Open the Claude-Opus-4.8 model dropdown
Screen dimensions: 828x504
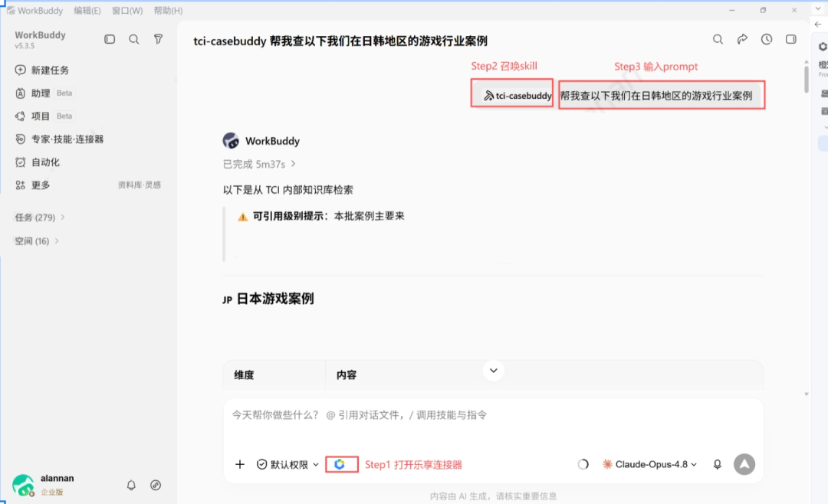(649, 464)
